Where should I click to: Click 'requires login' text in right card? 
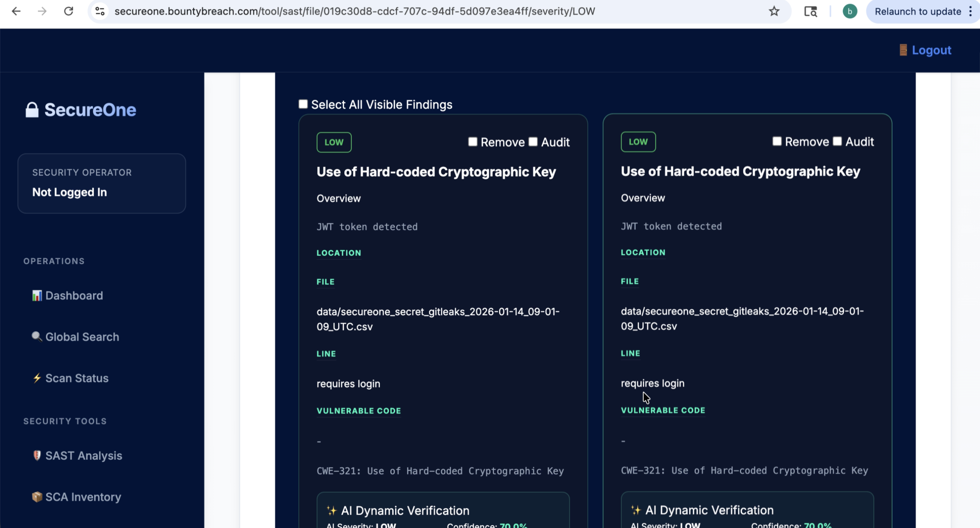652,383
